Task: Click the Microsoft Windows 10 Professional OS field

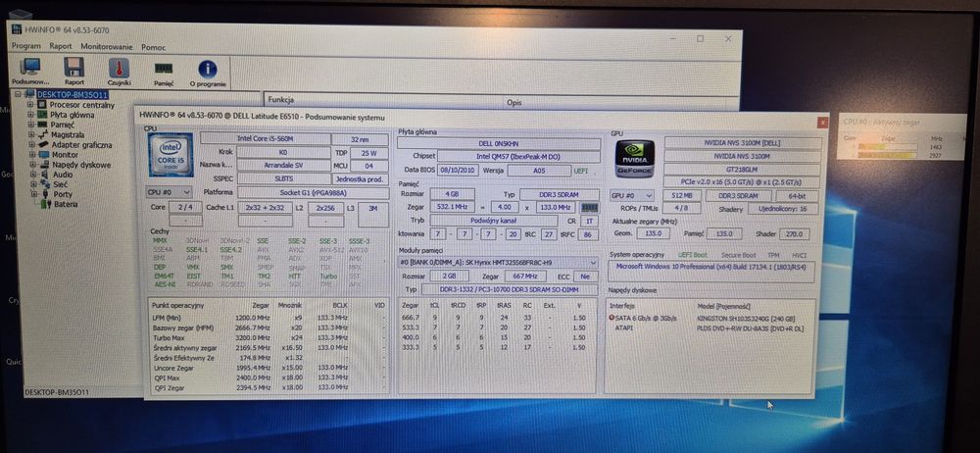Action: click(711, 273)
